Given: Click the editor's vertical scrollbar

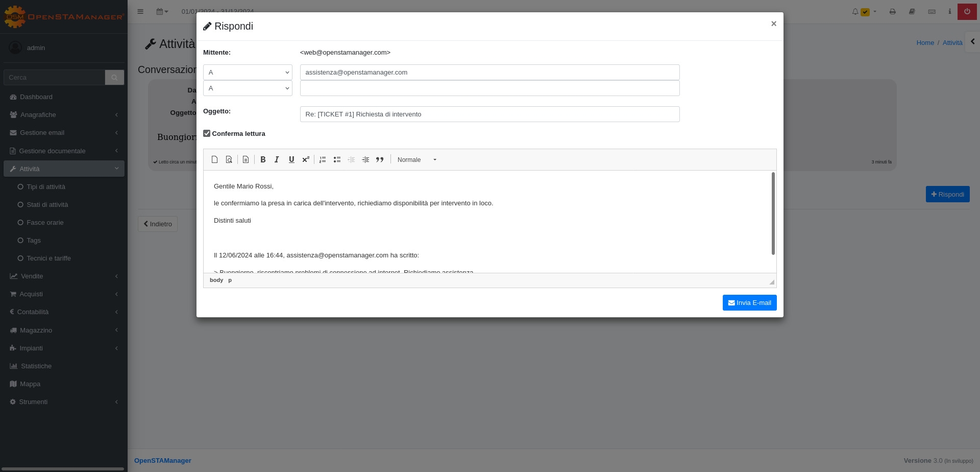Looking at the screenshot, I should [773, 214].
